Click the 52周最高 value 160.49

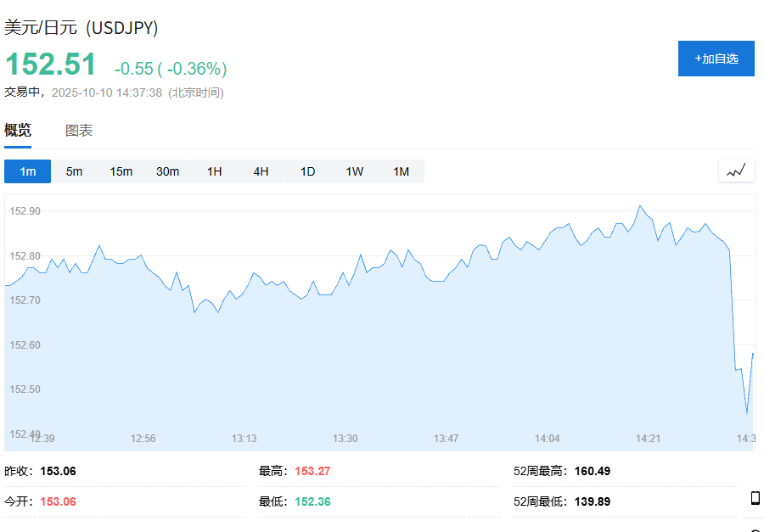click(x=593, y=471)
